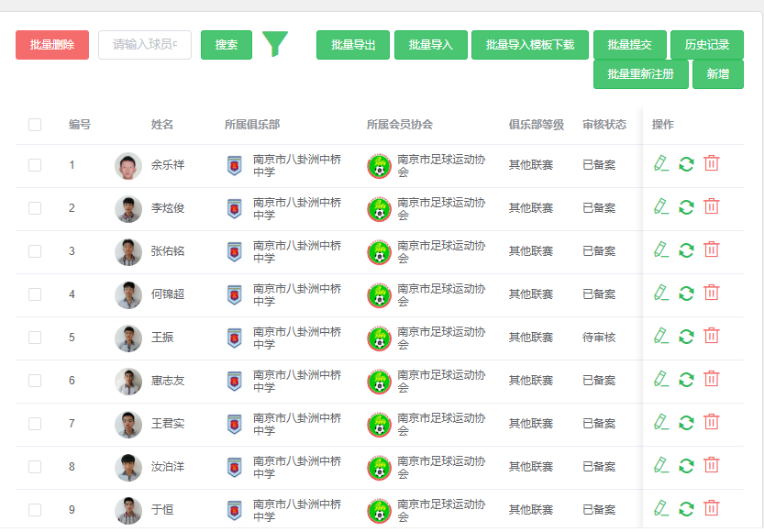Click the player name search input
Screen dimensions: 764x532
point(145,45)
